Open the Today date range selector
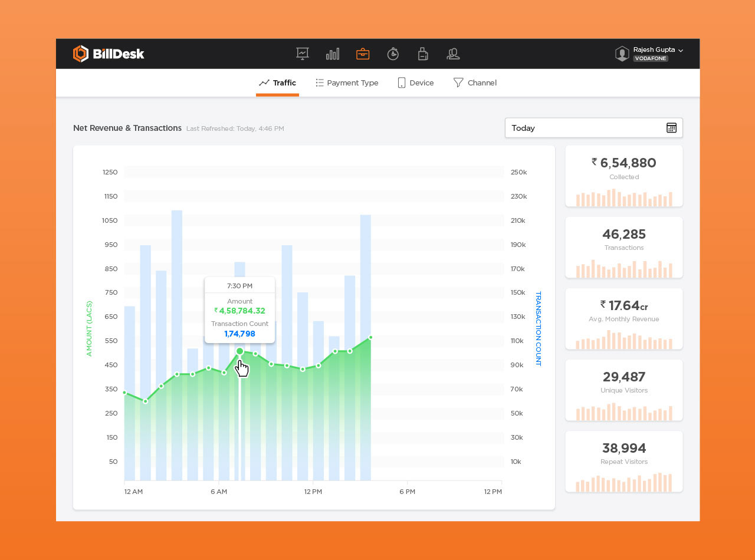The height and width of the screenshot is (560, 755). (584, 128)
